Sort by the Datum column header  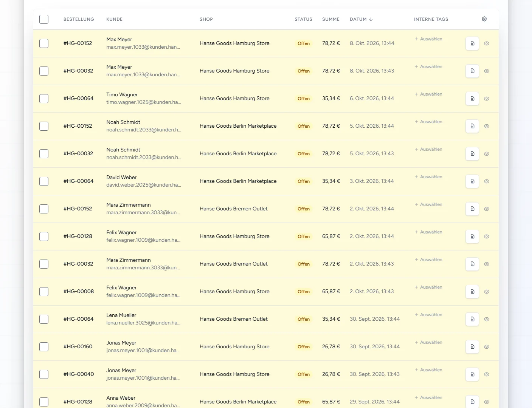[x=361, y=19]
